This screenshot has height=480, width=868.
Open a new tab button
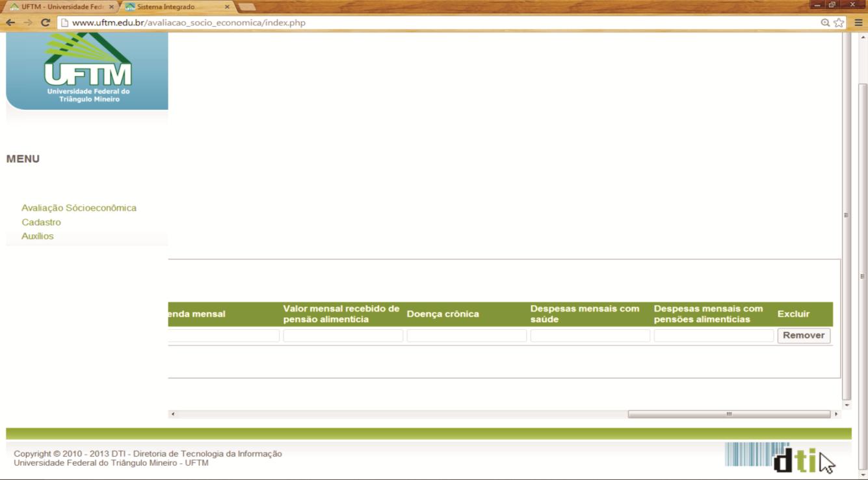[x=247, y=7]
